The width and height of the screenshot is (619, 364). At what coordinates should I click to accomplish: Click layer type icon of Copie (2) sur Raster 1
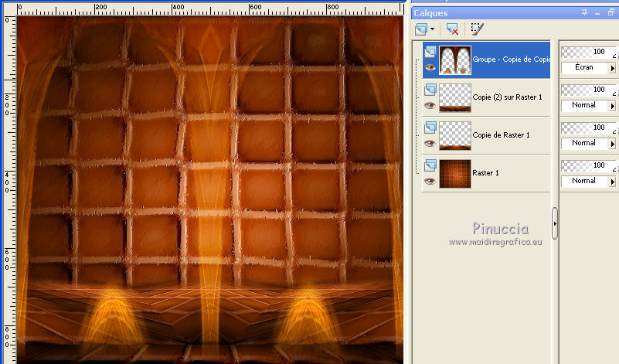430,89
